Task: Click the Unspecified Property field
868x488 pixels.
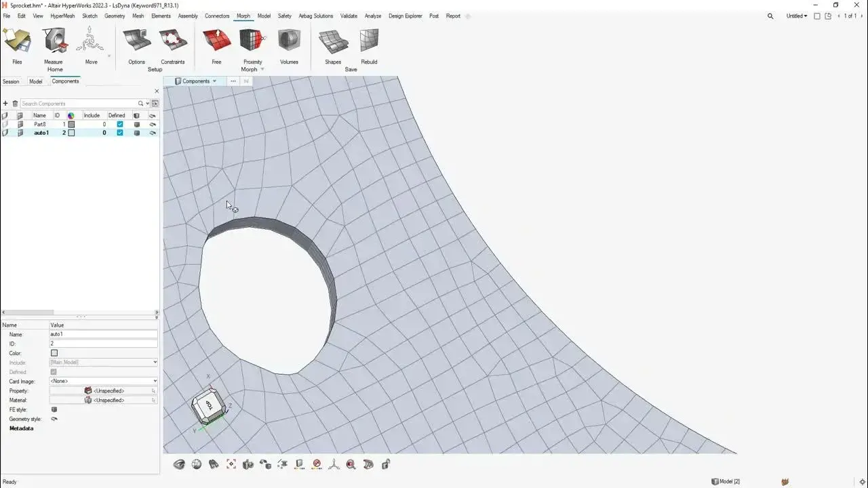Action: pos(104,391)
